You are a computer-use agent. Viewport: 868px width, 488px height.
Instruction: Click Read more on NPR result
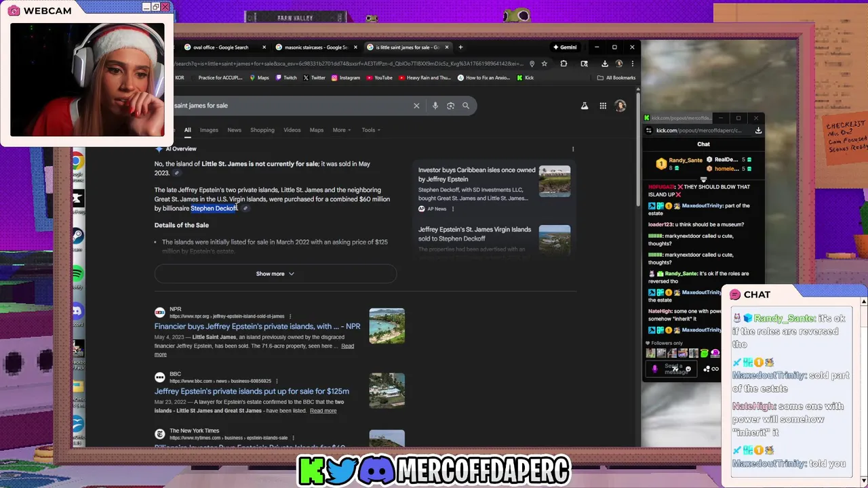(x=254, y=350)
